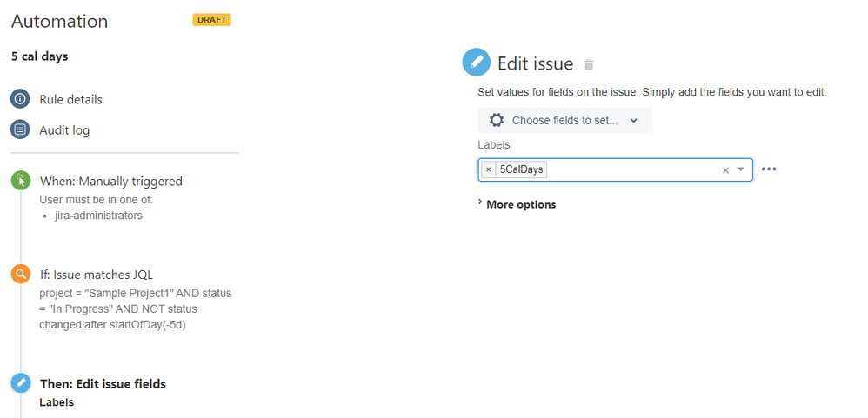Image resolution: width=868 pixels, height=418 pixels.
Task: Select the orange JQL condition search icon
Action: point(21,274)
